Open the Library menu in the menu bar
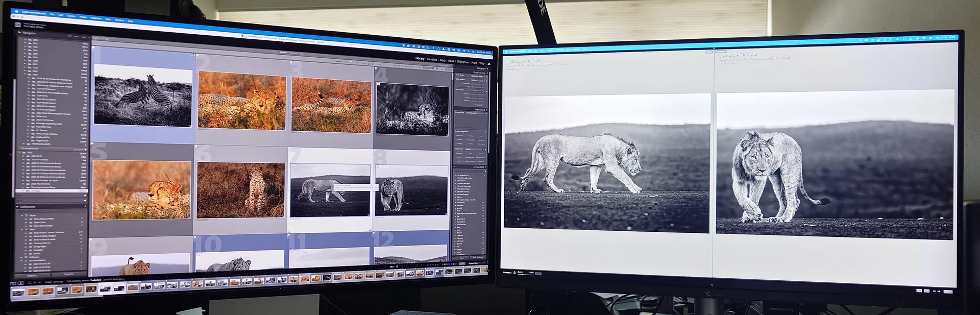The width and height of the screenshot is (980, 315). click(71, 16)
